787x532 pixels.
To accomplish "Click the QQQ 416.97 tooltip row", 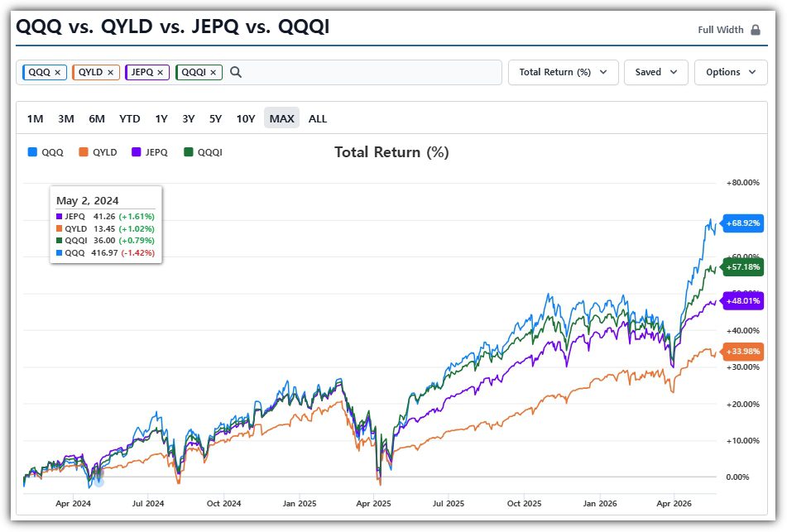I will 105,252.
